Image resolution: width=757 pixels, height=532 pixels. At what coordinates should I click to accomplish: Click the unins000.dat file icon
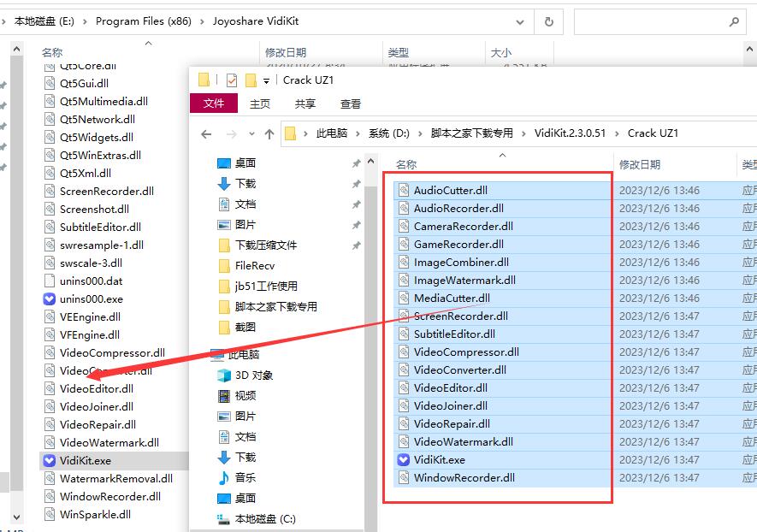click(x=50, y=281)
